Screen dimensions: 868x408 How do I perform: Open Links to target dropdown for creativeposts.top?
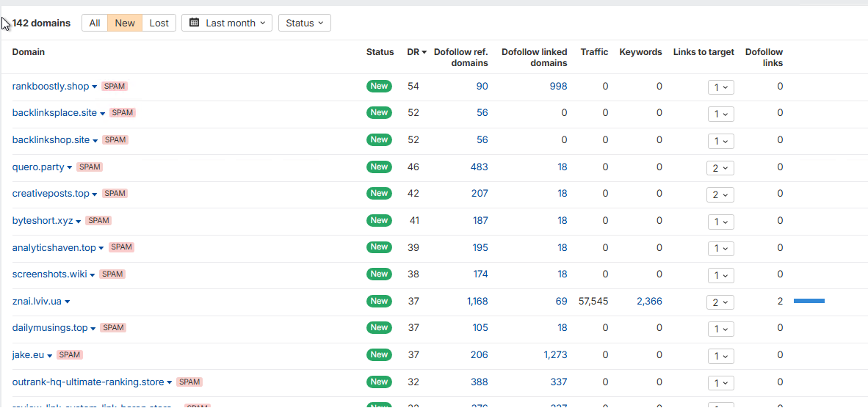point(720,194)
